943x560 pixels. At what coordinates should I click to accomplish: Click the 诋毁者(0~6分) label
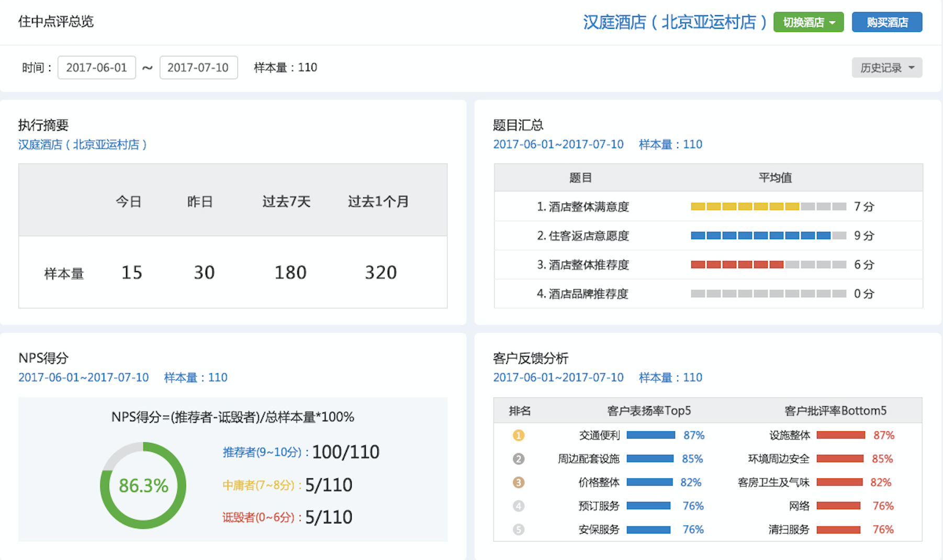tap(262, 518)
